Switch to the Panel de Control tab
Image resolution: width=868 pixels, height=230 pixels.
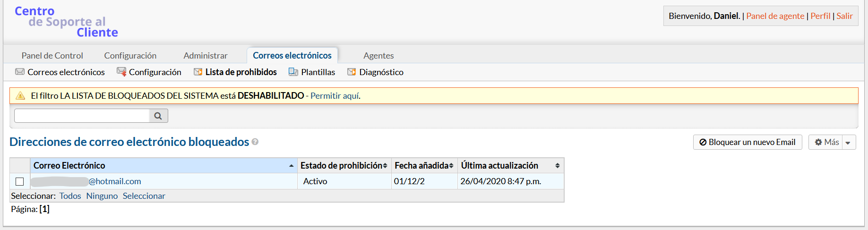52,56
